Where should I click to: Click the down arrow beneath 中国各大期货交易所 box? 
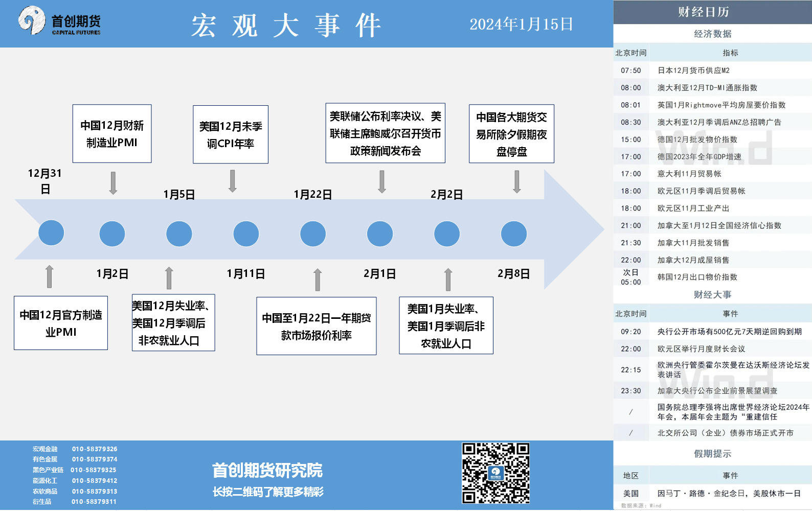(x=517, y=181)
